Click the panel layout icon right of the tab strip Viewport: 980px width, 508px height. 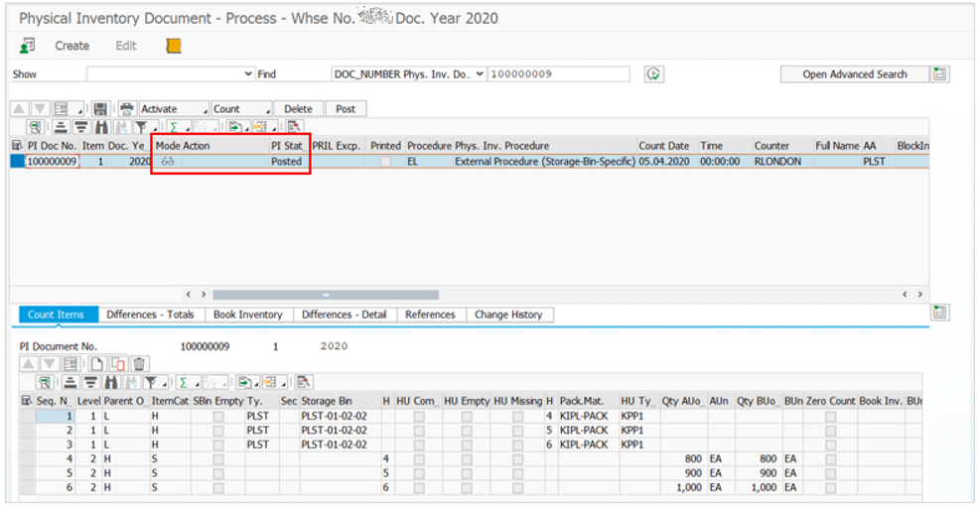click(x=940, y=313)
